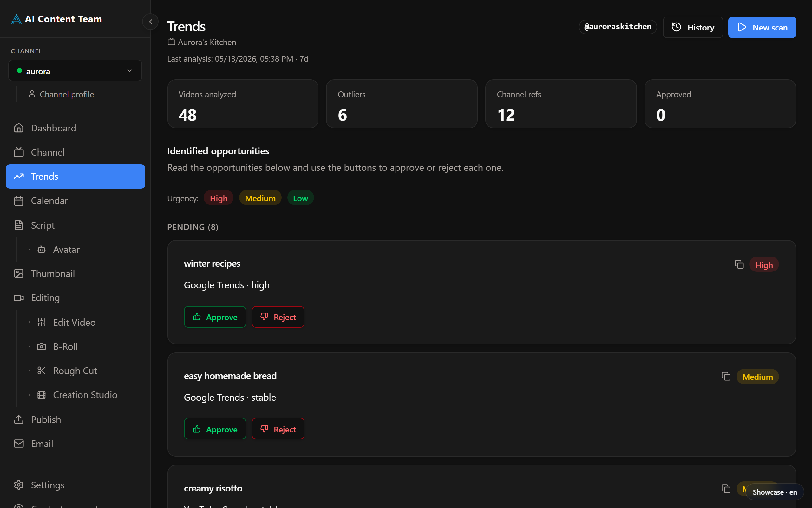Start a New scan
Image resolution: width=812 pixels, height=508 pixels.
(762, 27)
